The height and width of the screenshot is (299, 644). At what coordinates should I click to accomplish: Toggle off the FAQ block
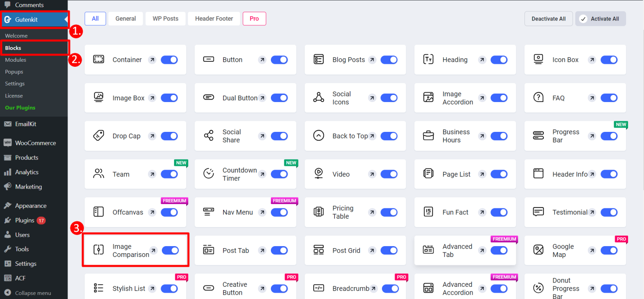pos(609,97)
